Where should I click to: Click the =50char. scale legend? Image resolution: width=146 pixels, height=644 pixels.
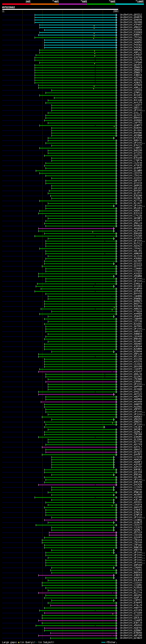tap(109, 642)
